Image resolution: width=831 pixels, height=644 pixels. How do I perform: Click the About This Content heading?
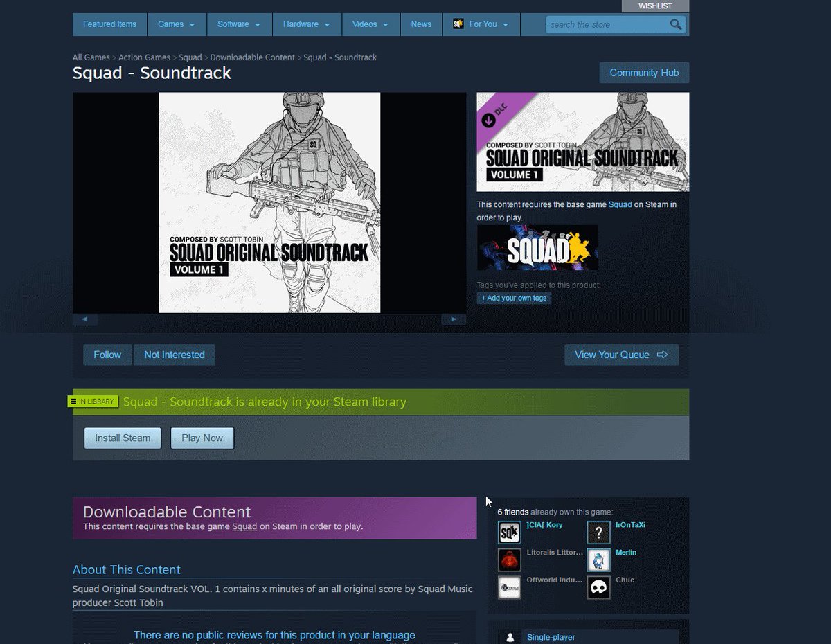click(x=126, y=569)
